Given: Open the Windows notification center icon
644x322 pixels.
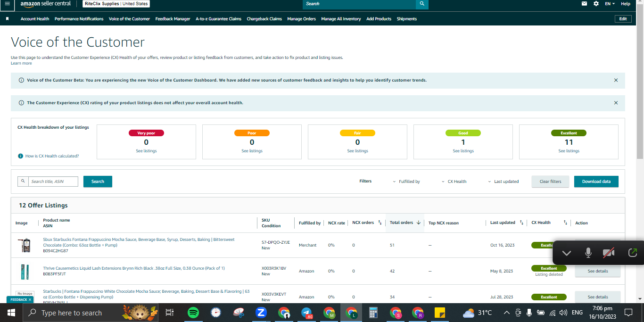Looking at the screenshot, I should point(628,313).
